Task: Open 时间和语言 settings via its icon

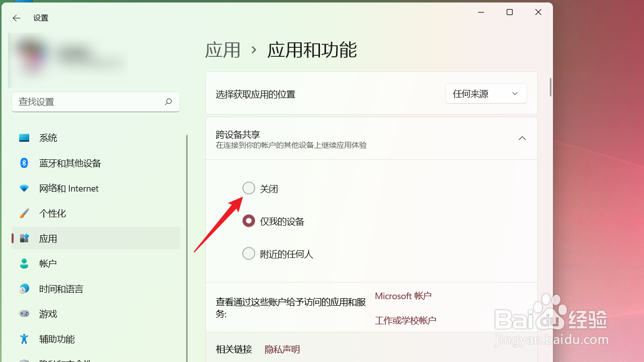Action: [x=24, y=288]
